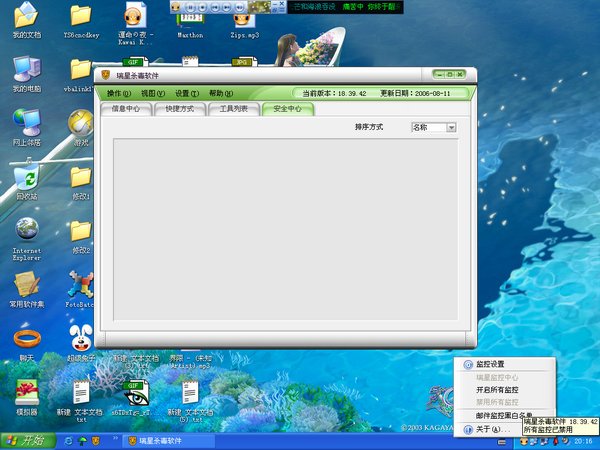Select the 安全中心 tab
This screenshot has width=600, height=450.
(288, 109)
